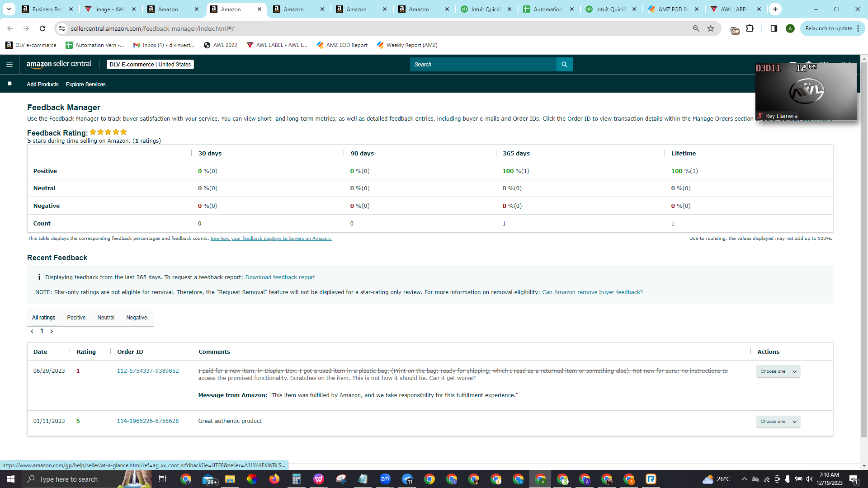The image size is (868, 488).
Task: Open the Chrome side panel
Action: [x=774, y=28]
